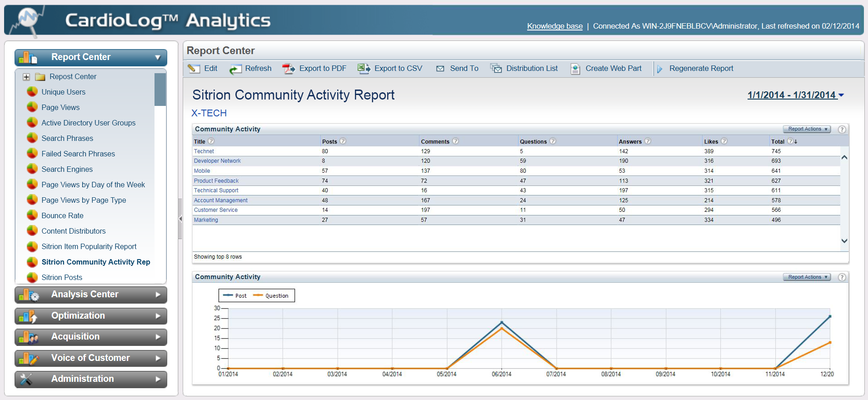Viewport: 868px width, 400px height.
Task: Click the help icon beside Answers column
Action: pyautogui.click(x=648, y=141)
